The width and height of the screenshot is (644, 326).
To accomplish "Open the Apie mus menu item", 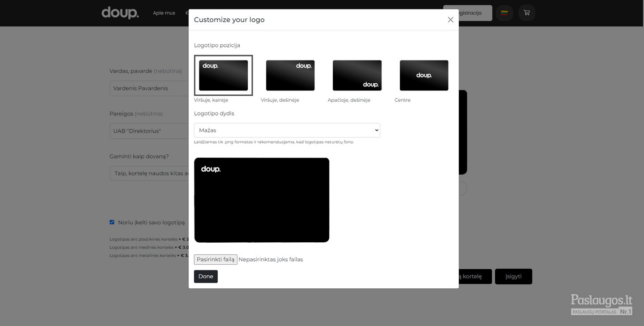I will (164, 13).
